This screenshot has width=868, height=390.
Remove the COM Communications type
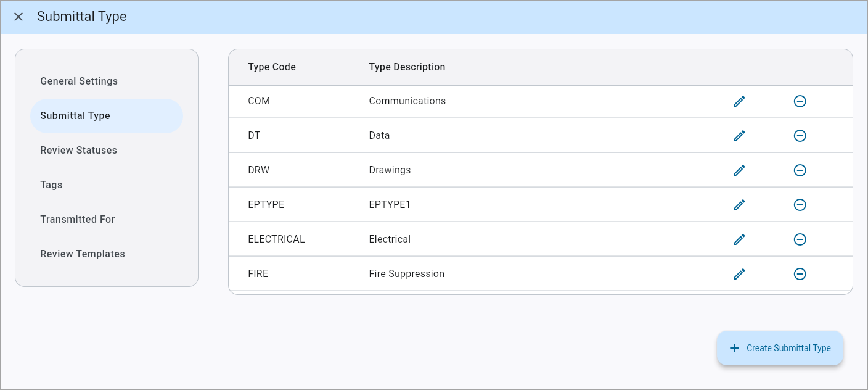pyautogui.click(x=800, y=101)
